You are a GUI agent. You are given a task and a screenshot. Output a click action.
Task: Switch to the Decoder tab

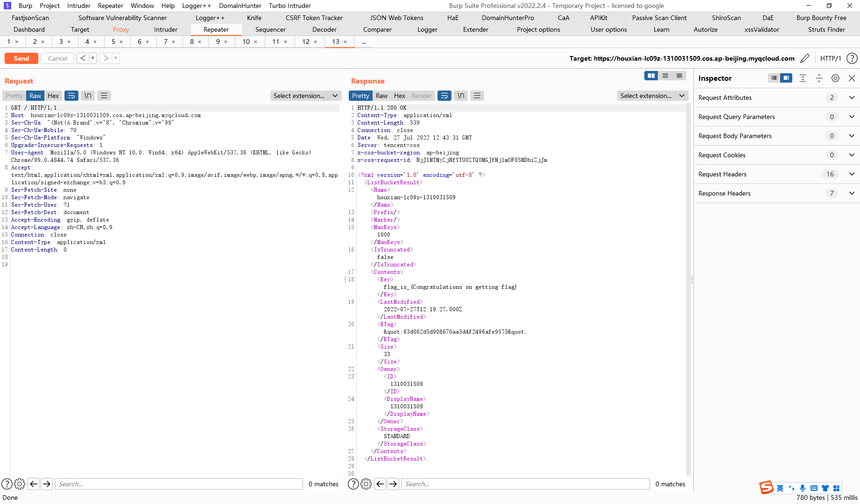(x=324, y=29)
